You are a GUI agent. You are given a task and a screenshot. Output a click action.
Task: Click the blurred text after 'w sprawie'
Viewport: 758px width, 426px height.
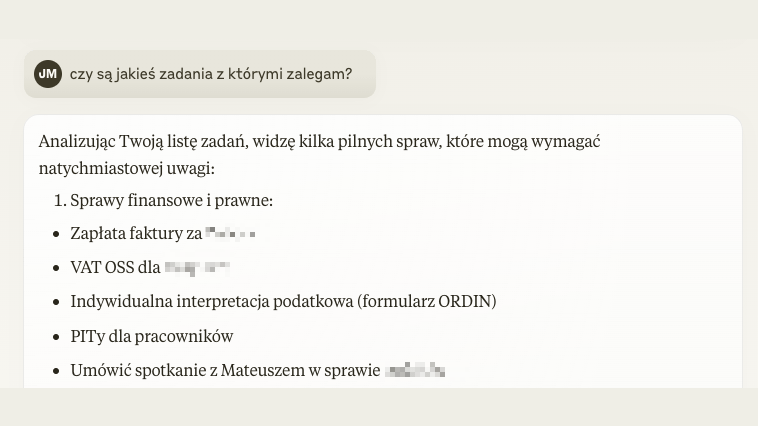[415, 370]
